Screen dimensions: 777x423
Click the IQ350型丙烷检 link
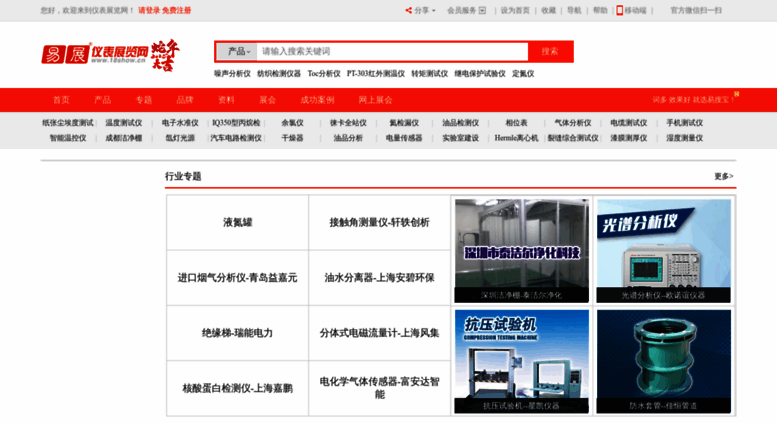point(236,123)
